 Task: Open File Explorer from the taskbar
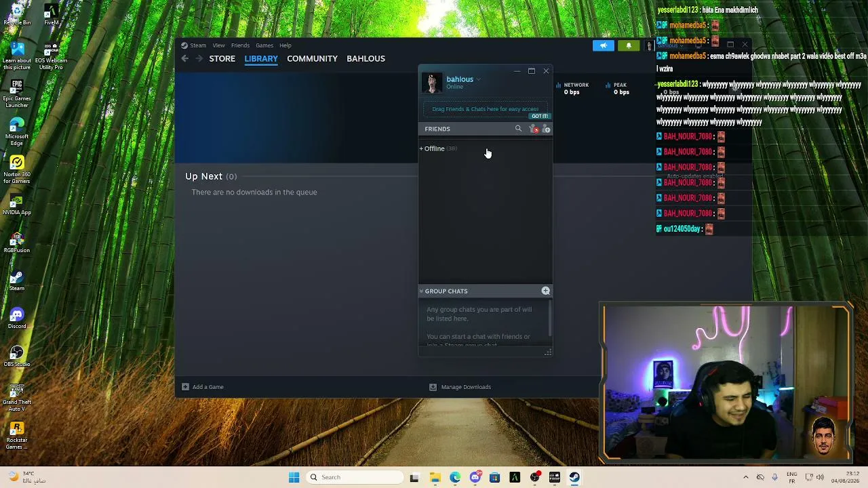[x=435, y=477]
